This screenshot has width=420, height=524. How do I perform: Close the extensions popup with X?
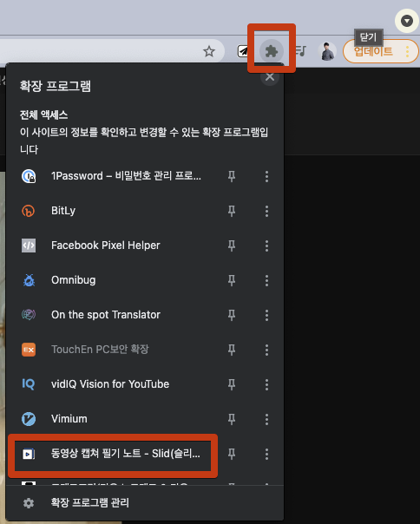pos(270,77)
